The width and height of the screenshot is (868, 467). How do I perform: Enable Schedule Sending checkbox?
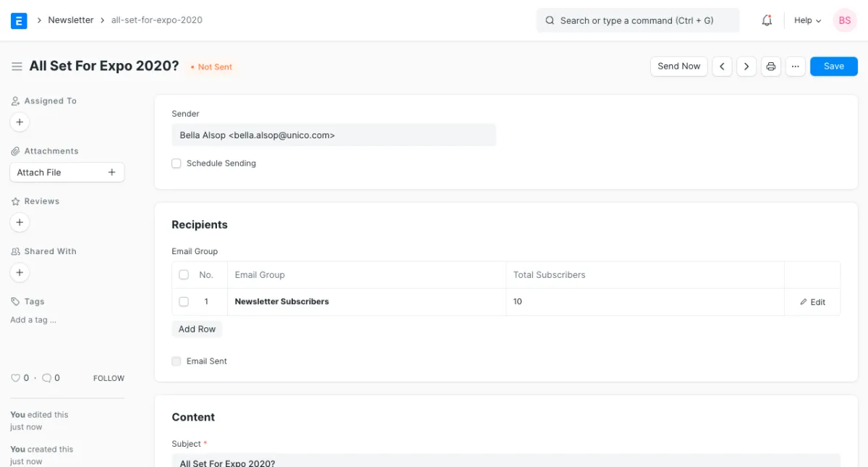click(x=176, y=164)
